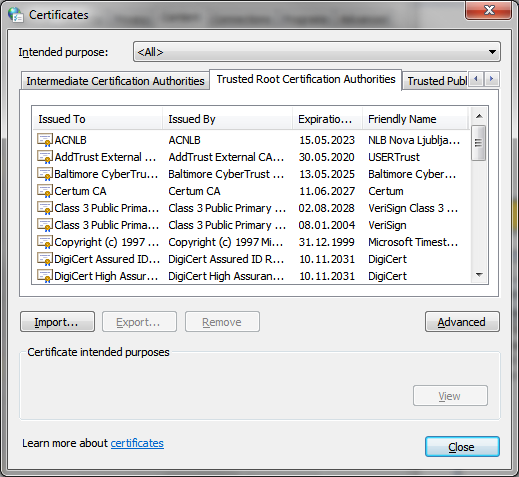This screenshot has width=519, height=477.
Task: Click the Copyright (c) 1997 certificate icon
Action: tap(45, 242)
